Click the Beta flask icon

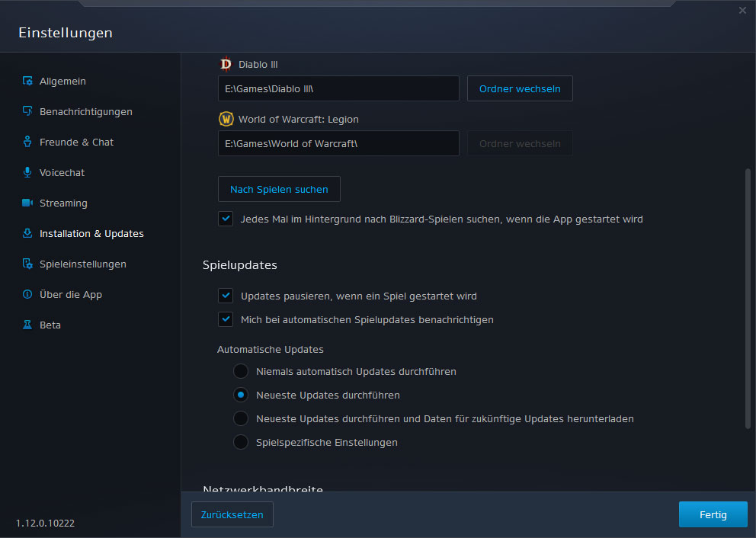(27, 325)
